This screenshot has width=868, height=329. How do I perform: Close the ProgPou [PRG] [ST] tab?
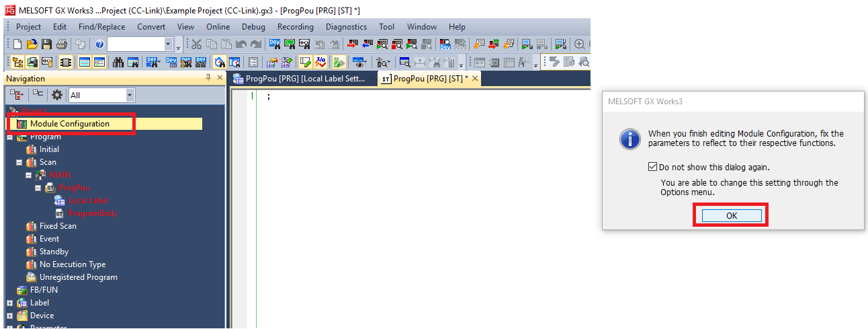pos(475,79)
